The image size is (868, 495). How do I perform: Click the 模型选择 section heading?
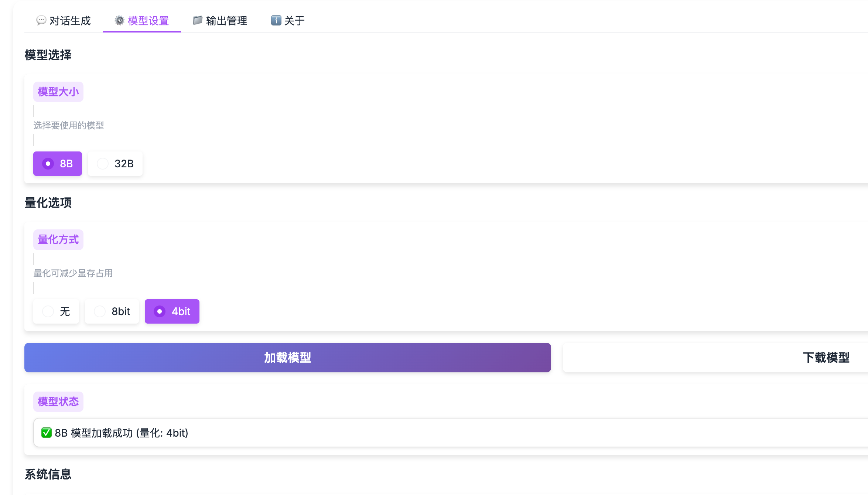[48, 55]
